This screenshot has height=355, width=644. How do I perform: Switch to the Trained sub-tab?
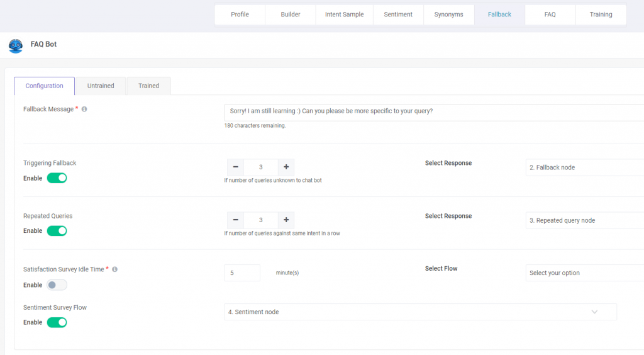coord(148,86)
